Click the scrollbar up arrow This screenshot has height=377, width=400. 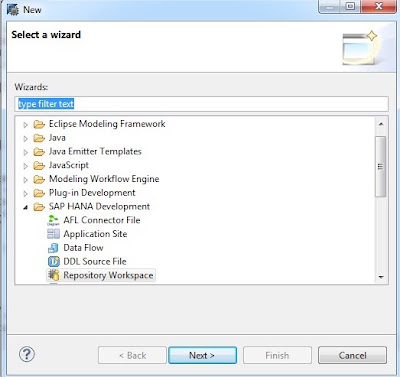(381, 124)
